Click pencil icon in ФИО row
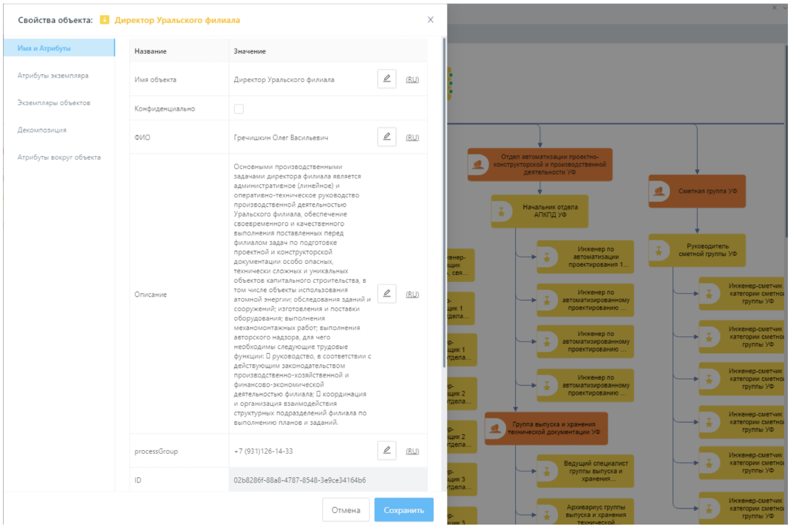Viewport: 794px width, 532px height. pyautogui.click(x=386, y=137)
